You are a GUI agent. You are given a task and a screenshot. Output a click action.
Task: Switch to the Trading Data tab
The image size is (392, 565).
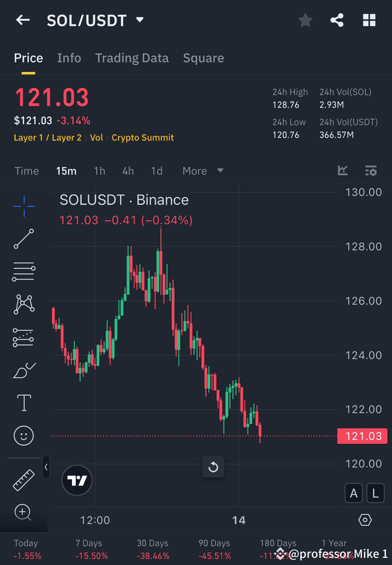click(x=132, y=58)
